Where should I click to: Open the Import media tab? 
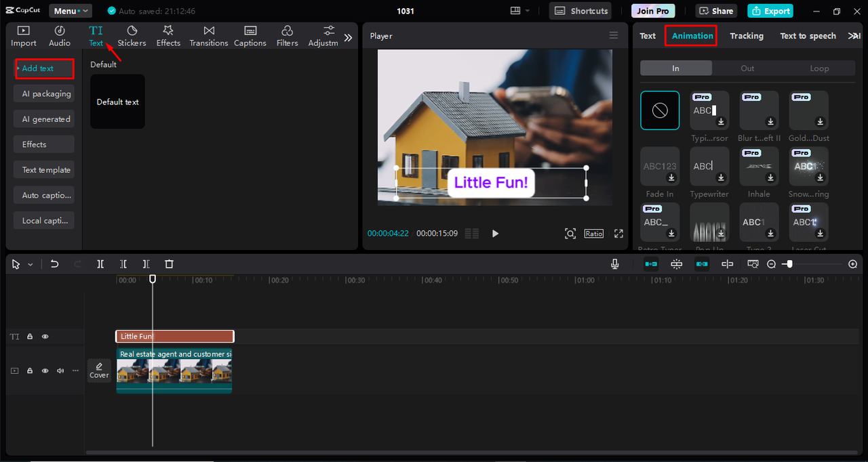tap(24, 36)
